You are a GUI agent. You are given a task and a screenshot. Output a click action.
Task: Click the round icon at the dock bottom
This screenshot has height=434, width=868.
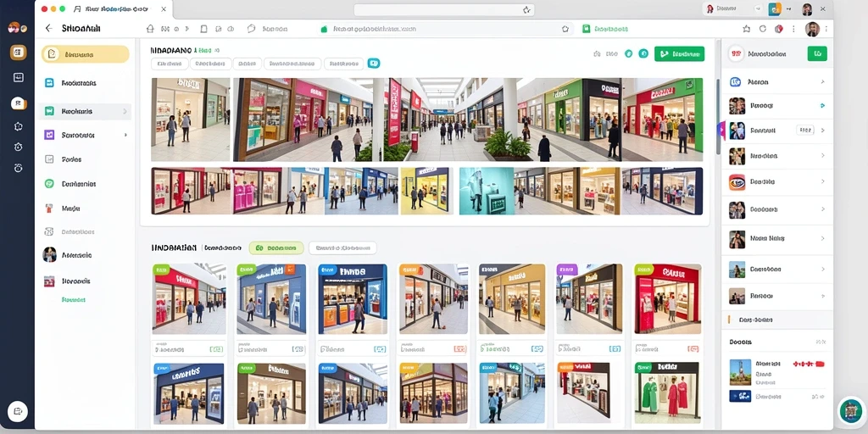(x=18, y=411)
